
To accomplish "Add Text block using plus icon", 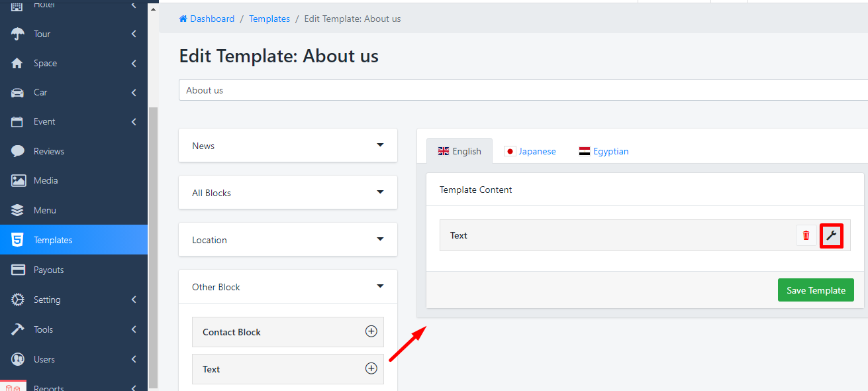I will pos(371,368).
